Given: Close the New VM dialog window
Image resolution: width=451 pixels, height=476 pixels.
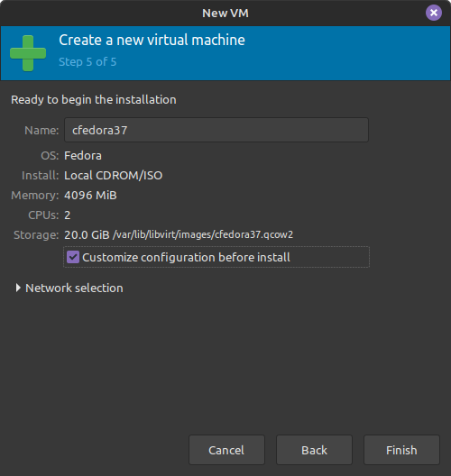Looking at the screenshot, I should point(433,13).
